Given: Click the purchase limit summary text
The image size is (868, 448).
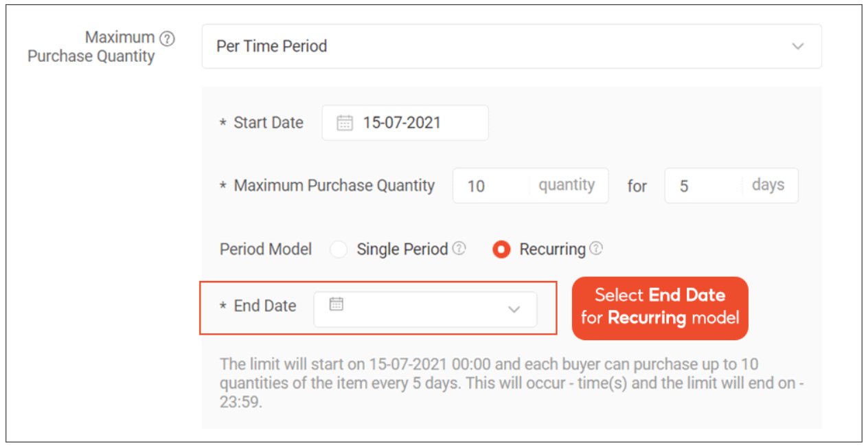Looking at the screenshot, I should (x=508, y=383).
